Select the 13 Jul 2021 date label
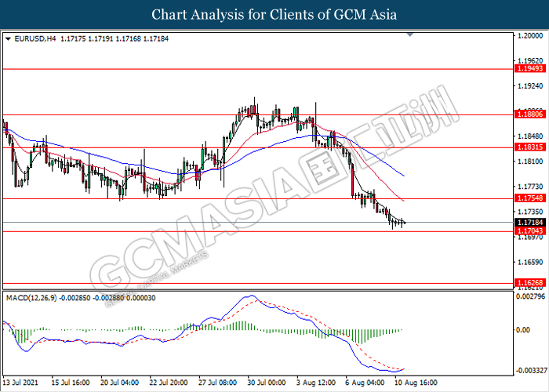The width and height of the screenshot is (549, 392). pyautogui.click(x=21, y=384)
